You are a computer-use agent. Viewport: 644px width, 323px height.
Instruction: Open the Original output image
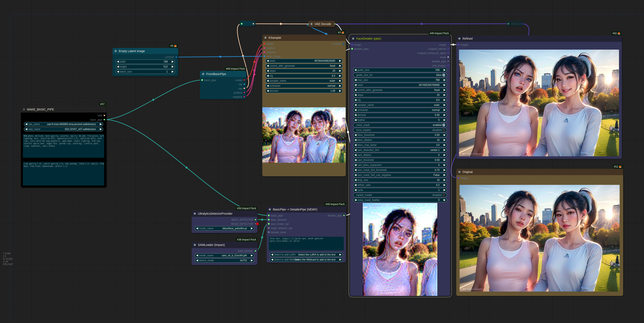pos(539,238)
